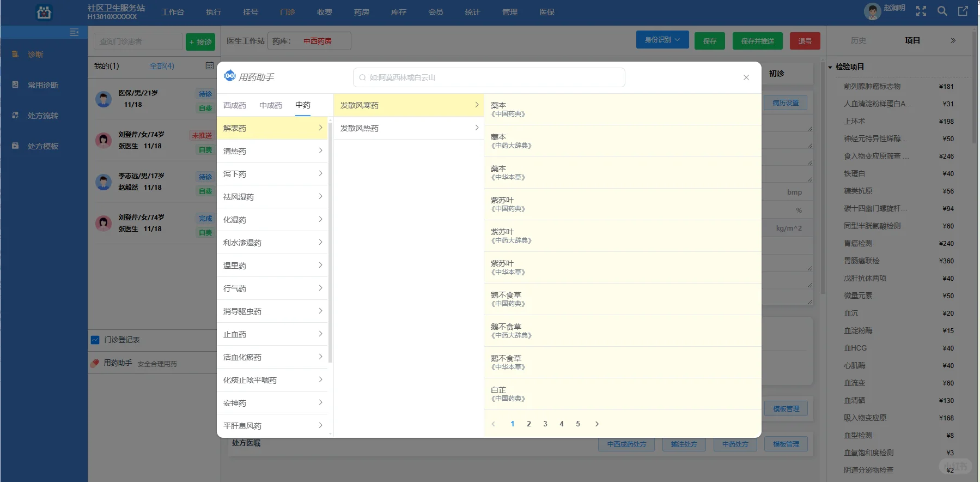Select 藁本 《中华本草》 entry
The width and height of the screenshot is (980, 482).
[623, 173]
